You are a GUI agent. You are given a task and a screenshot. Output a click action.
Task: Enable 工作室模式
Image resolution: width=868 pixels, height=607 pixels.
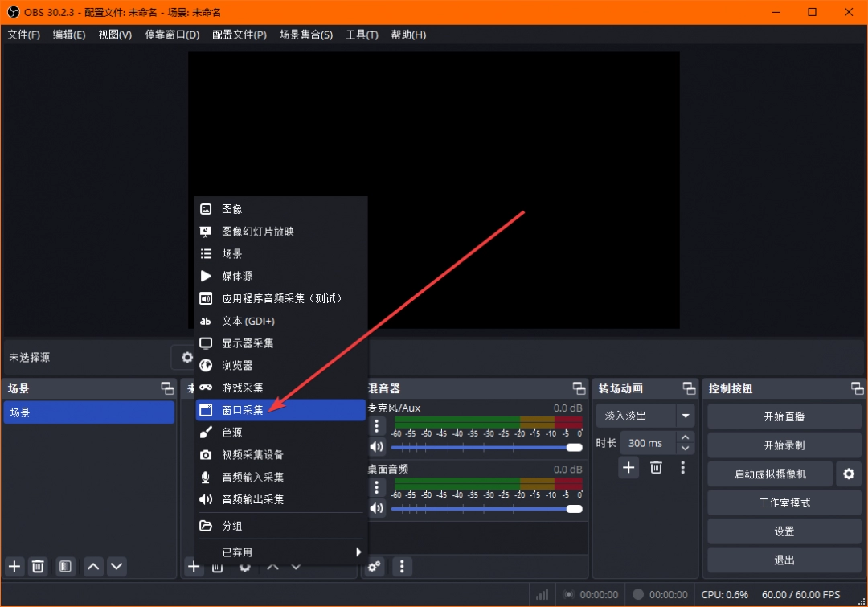tap(784, 502)
